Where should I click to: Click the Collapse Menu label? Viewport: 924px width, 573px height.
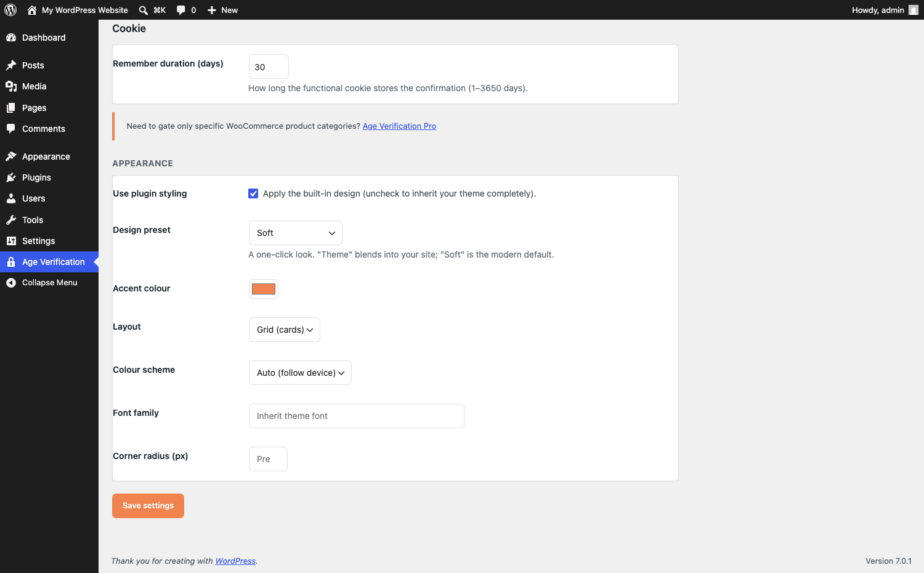pyautogui.click(x=50, y=283)
